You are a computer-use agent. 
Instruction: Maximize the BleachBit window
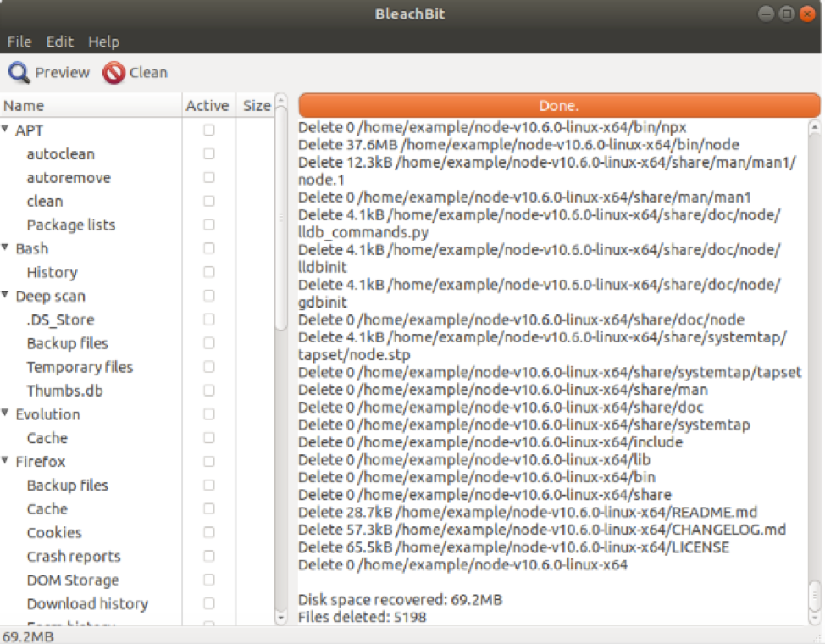click(x=787, y=14)
